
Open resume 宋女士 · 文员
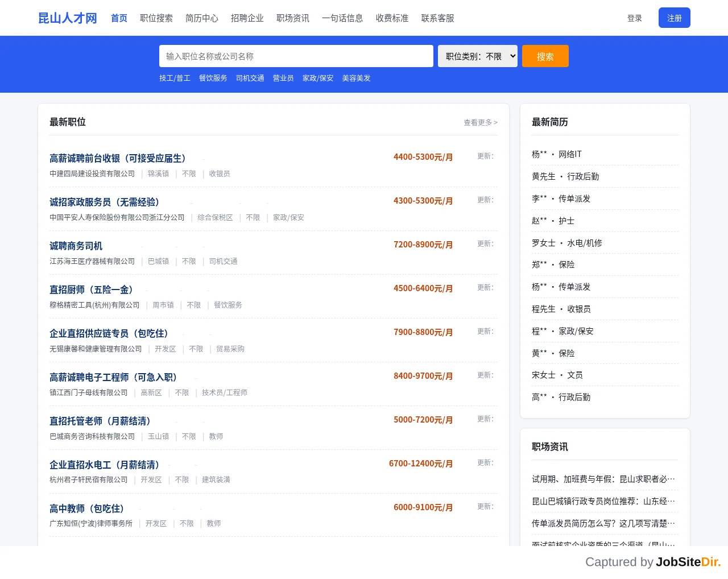point(557,375)
